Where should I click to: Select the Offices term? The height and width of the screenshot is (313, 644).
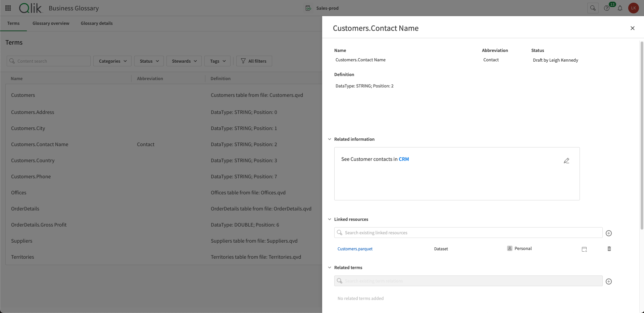[x=18, y=193]
